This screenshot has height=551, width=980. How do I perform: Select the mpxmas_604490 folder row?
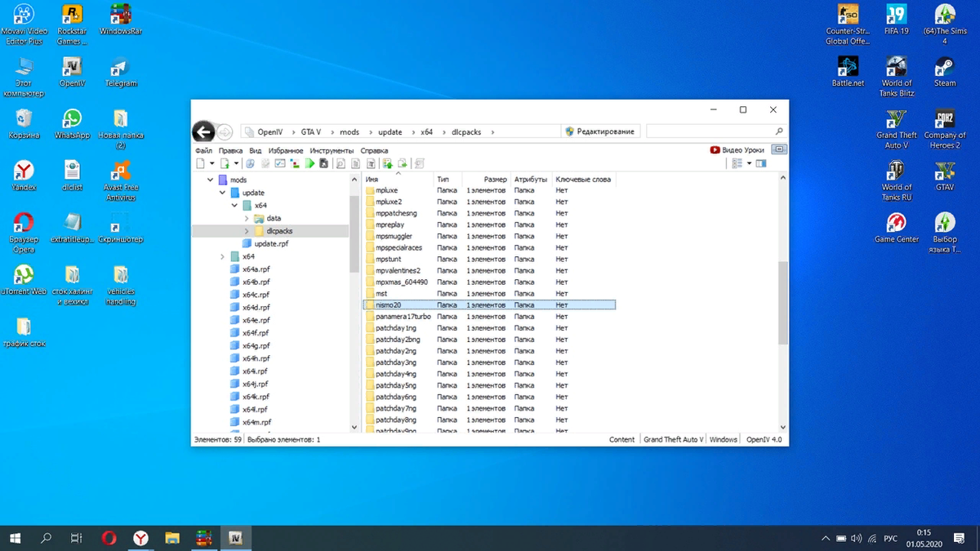pyautogui.click(x=489, y=282)
